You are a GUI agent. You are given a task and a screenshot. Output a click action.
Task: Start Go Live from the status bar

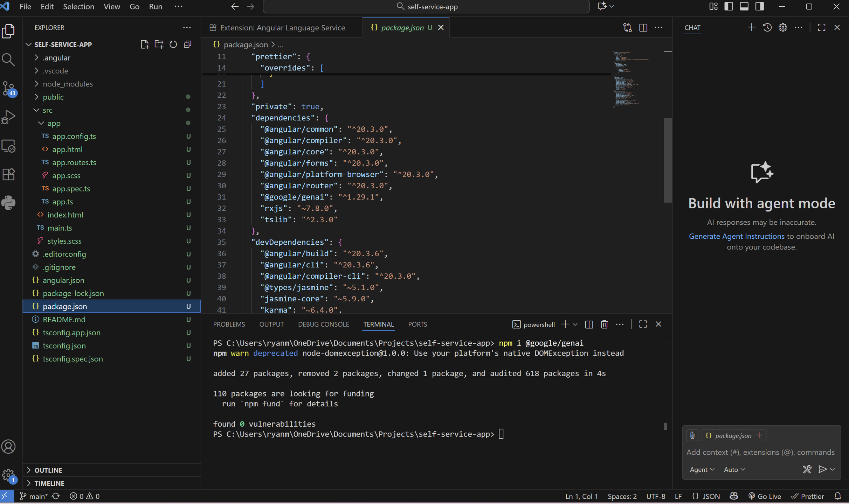pyautogui.click(x=765, y=496)
